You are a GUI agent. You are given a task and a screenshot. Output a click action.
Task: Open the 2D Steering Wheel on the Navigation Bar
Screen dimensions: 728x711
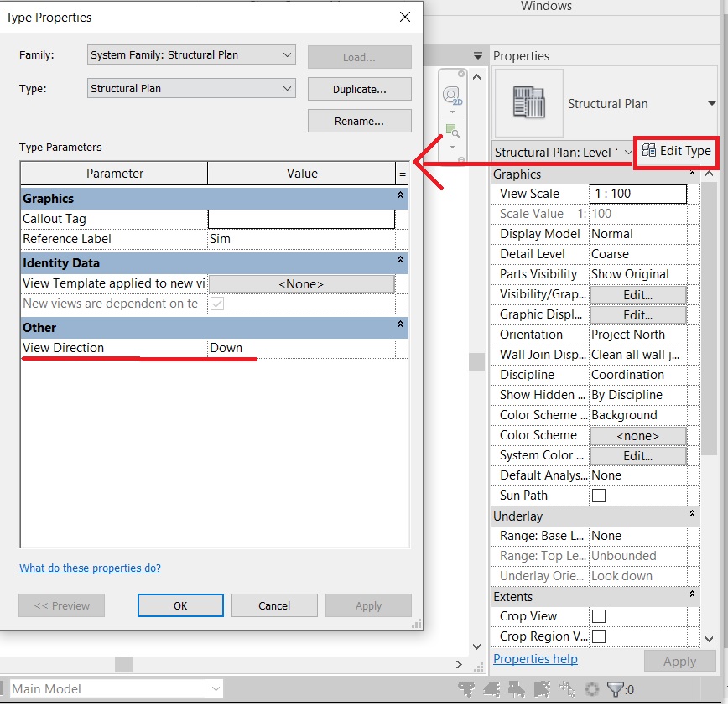450,94
